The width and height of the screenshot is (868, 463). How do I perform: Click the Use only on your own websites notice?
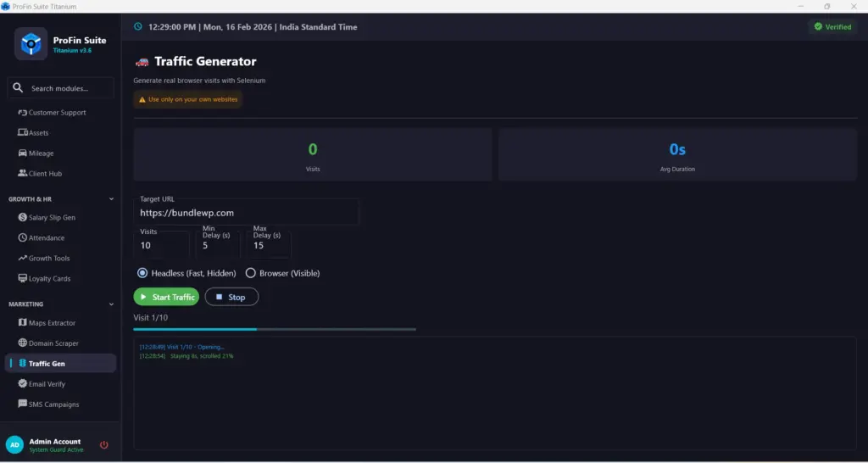187,100
